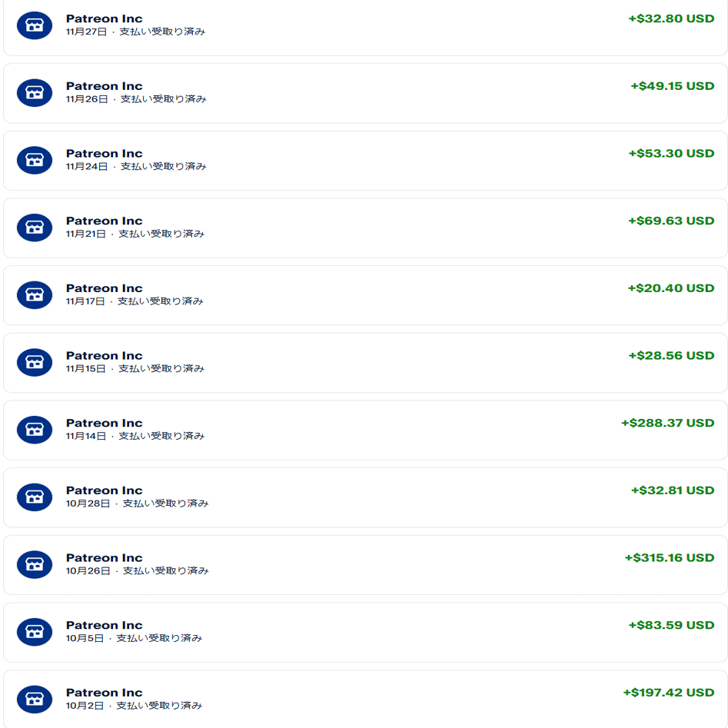This screenshot has height=728, width=728.
Task: Click the merchant icon for the $197.42 payment
Action: pos(35,700)
